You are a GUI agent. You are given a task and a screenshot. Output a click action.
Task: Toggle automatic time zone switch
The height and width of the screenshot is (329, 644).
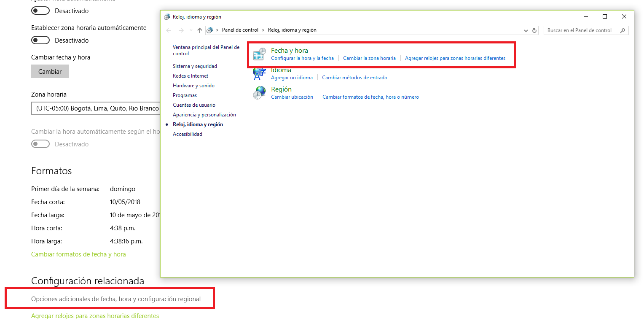(x=40, y=40)
